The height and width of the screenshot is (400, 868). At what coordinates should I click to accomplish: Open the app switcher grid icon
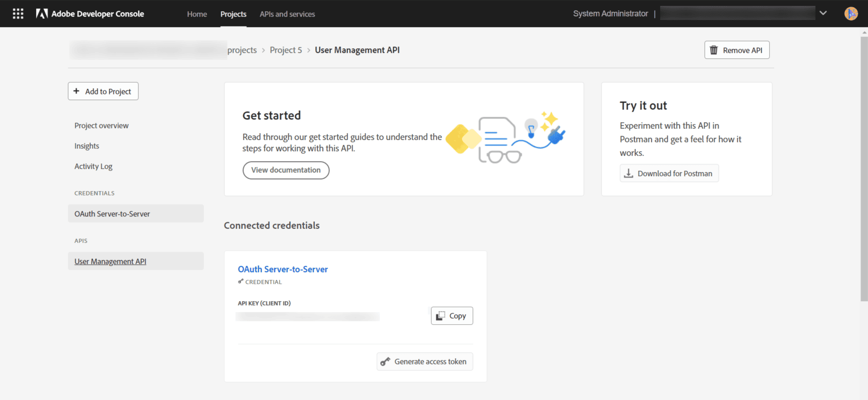(x=18, y=14)
